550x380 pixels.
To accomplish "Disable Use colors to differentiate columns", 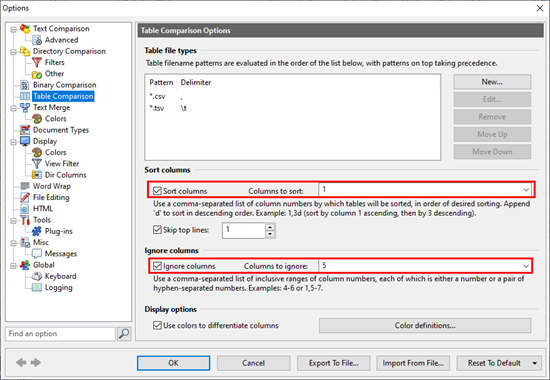I will click(157, 325).
